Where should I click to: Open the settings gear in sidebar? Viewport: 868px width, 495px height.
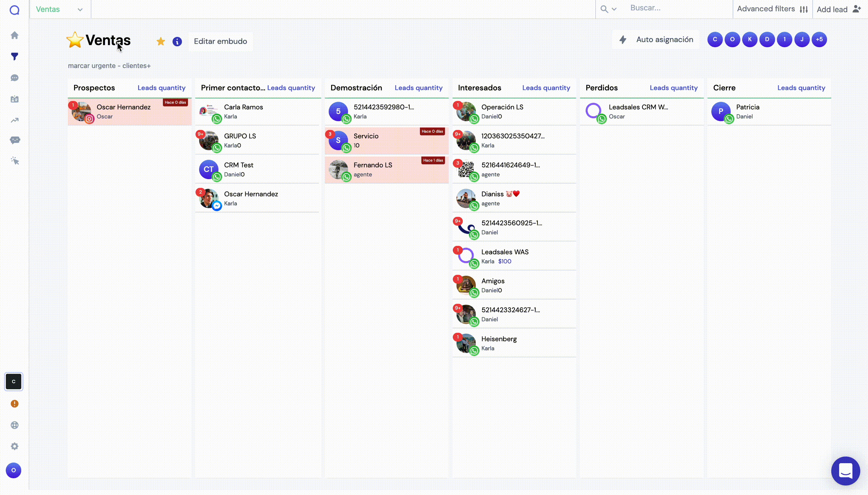click(x=14, y=446)
